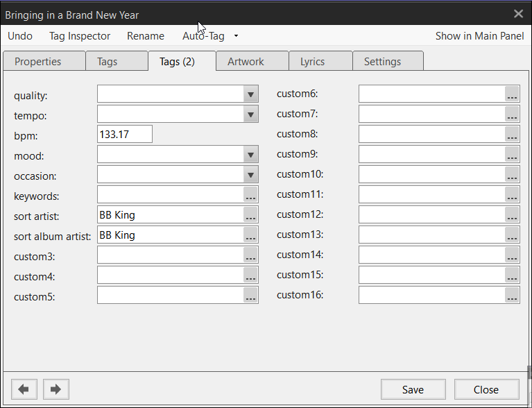Click Show in Main Panel

tap(479, 36)
